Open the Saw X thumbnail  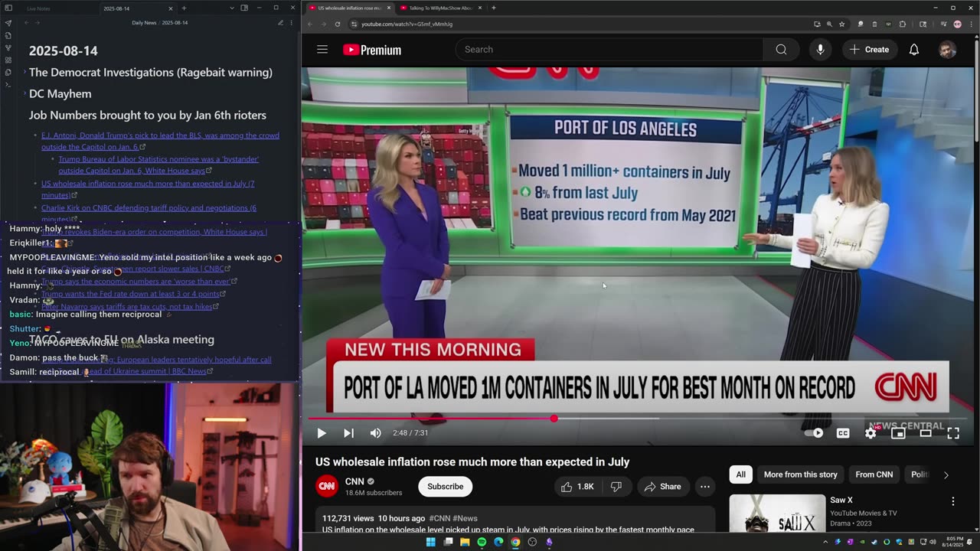tap(777, 514)
